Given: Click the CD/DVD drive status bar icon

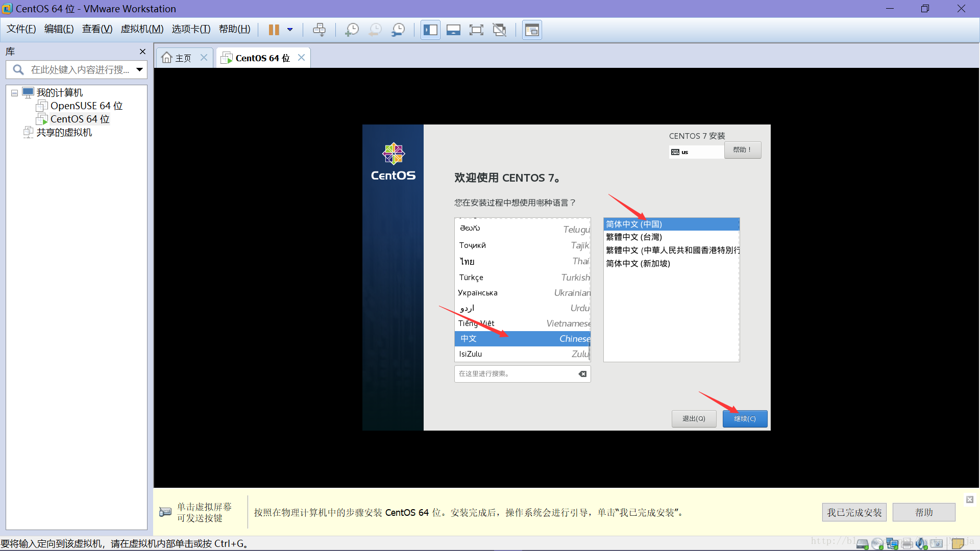Looking at the screenshot, I should tap(877, 544).
